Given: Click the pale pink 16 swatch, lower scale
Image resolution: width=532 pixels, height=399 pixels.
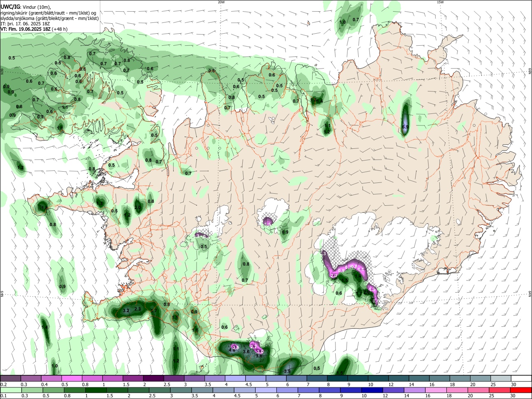Looking at the screenshot, I should point(436,390).
